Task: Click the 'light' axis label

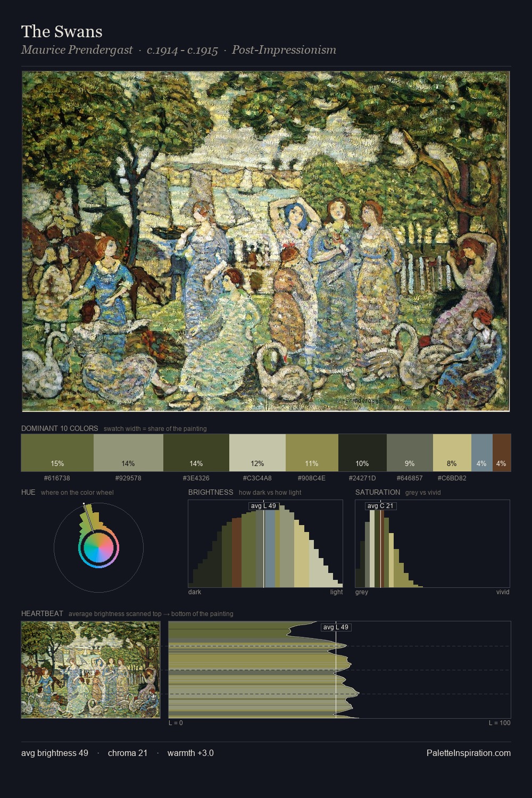Action: 337,592
